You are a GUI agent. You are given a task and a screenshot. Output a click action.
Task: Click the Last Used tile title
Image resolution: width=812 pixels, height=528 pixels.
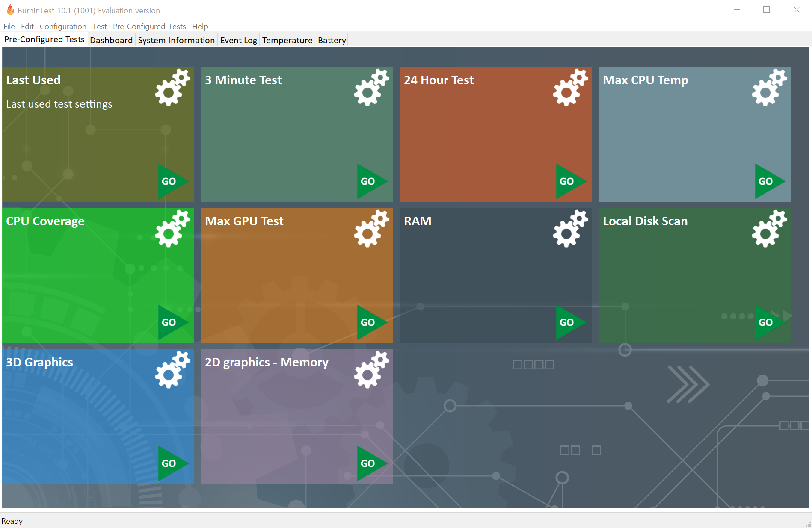(x=33, y=80)
